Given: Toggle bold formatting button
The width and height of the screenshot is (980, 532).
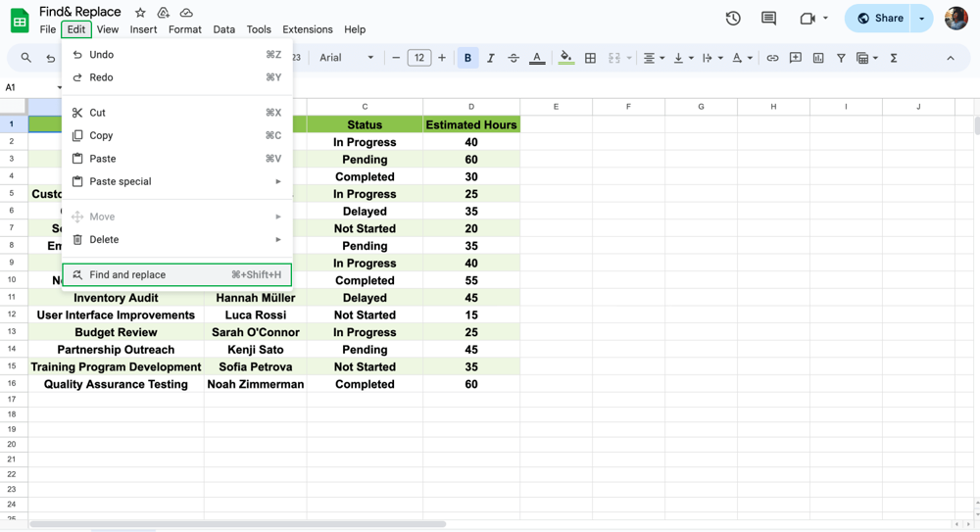Looking at the screenshot, I should click(467, 58).
